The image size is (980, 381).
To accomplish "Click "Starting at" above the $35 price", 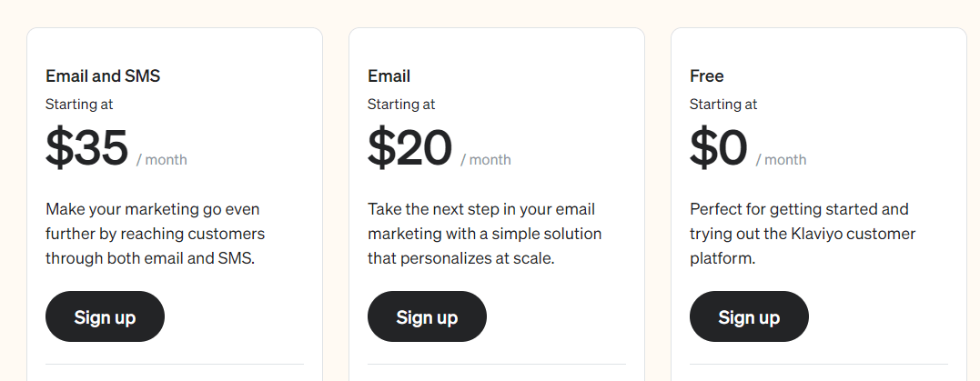I will 79,105.
